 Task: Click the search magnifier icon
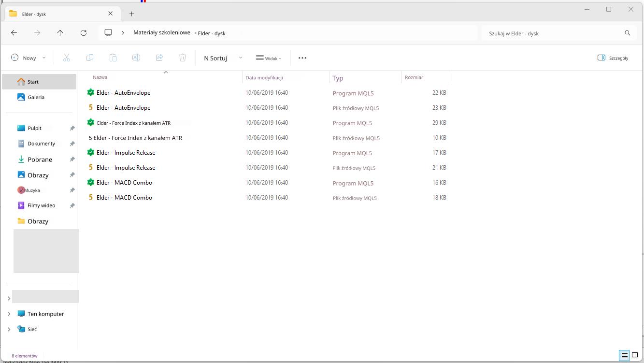click(628, 33)
